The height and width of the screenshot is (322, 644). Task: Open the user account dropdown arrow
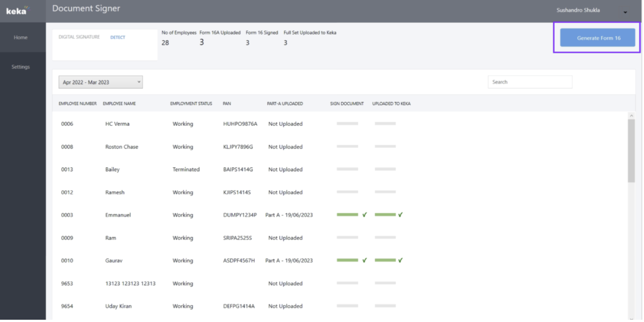click(625, 12)
